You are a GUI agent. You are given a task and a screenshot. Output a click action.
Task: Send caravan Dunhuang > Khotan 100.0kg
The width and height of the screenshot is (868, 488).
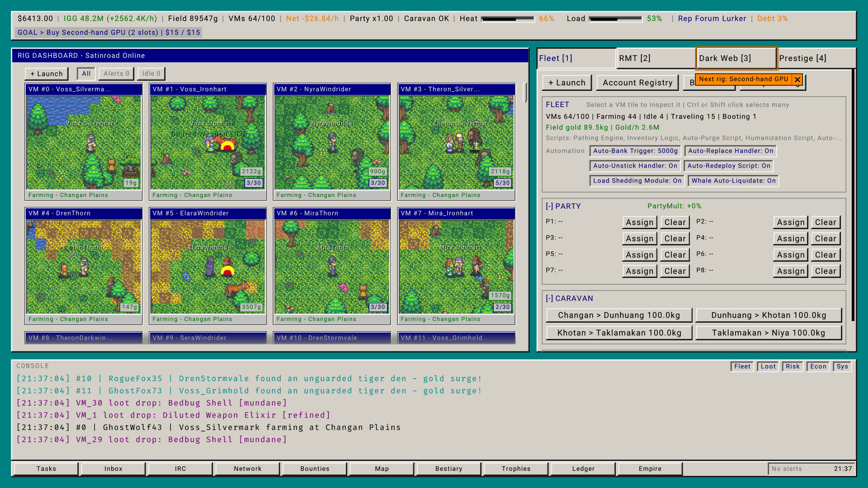(769, 315)
